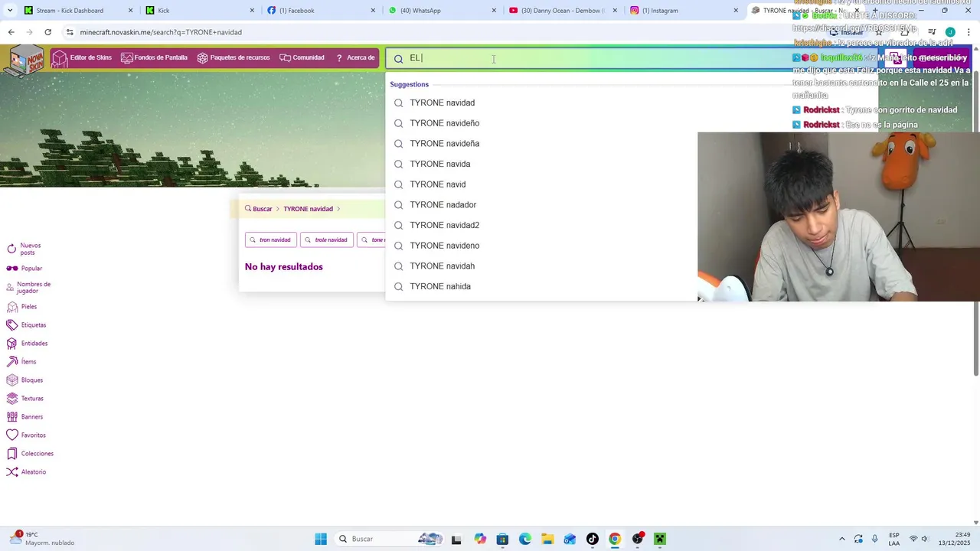Click the tron navidad search chip
Image resolution: width=980 pixels, height=551 pixels.
(x=271, y=240)
